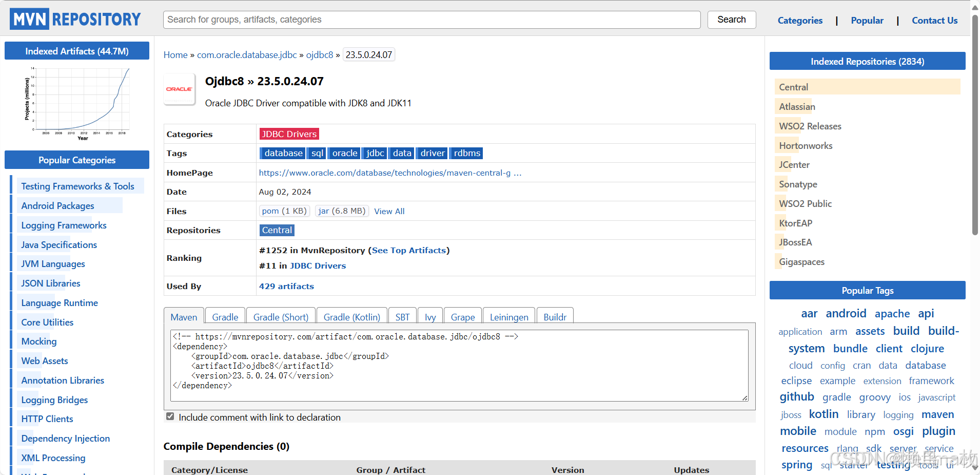
Task: Select the android popular tag
Action: coord(846,313)
